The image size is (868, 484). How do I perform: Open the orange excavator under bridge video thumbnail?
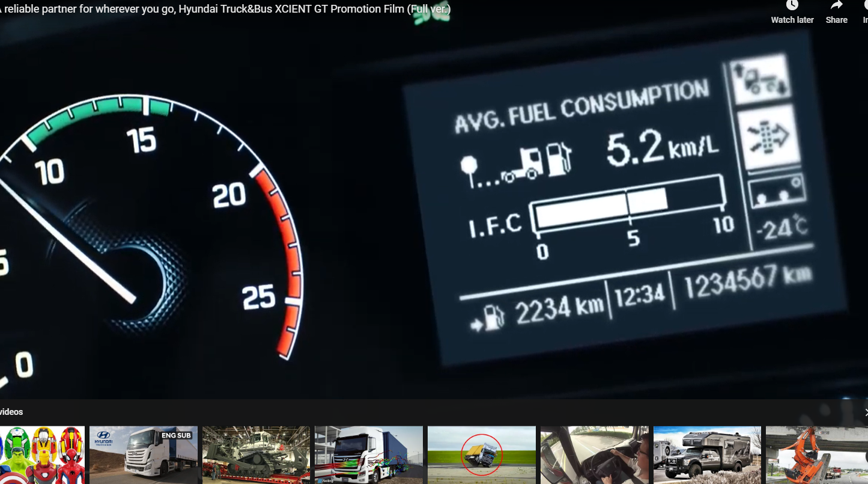tap(817, 455)
